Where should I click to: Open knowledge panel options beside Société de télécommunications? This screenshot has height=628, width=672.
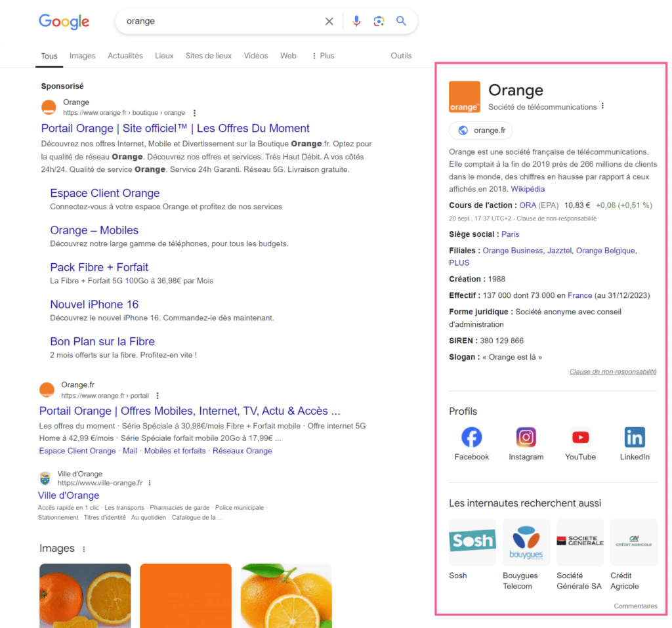coord(603,106)
